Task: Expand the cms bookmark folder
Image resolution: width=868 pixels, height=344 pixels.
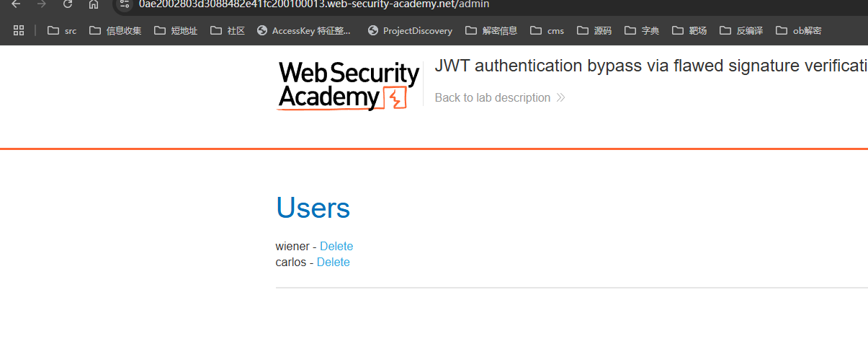Action: point(547,30)
